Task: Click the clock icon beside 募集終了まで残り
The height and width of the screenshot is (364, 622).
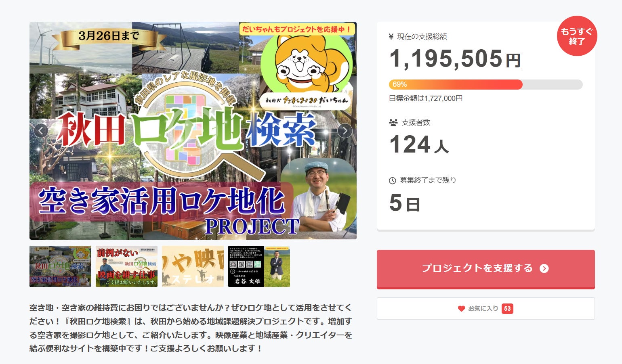Action: coord(392,180)
